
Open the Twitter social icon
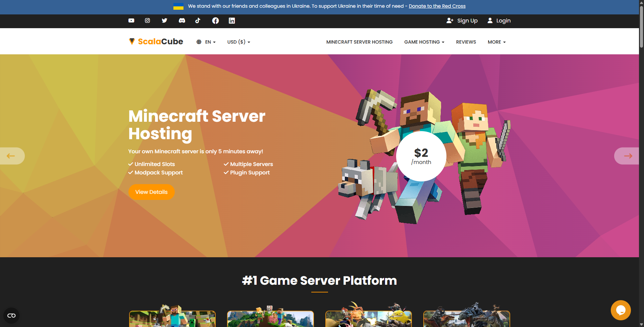click(164, 20)
